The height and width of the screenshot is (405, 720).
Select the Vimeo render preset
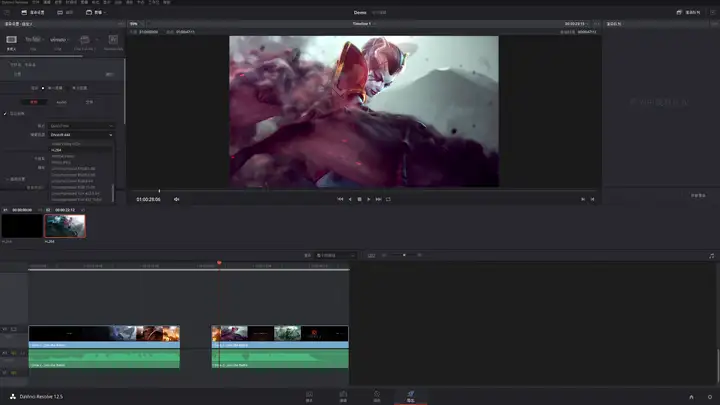tap(58, 40)
